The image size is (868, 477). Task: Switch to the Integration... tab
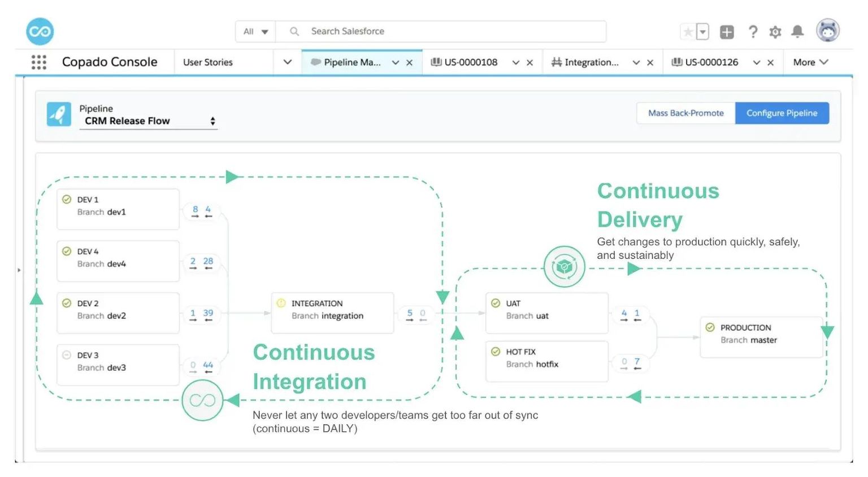pos(585,62)
